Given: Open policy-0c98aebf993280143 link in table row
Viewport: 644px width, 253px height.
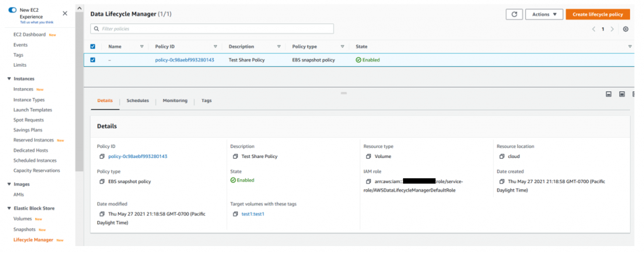Looking at the screenshot, I should (x=184, y=60).
